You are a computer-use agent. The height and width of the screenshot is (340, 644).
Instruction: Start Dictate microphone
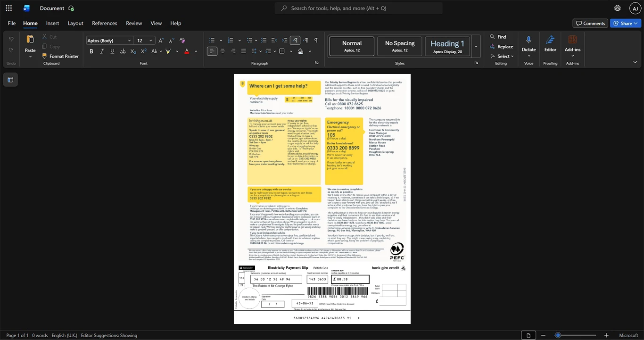tap(528, 44)
